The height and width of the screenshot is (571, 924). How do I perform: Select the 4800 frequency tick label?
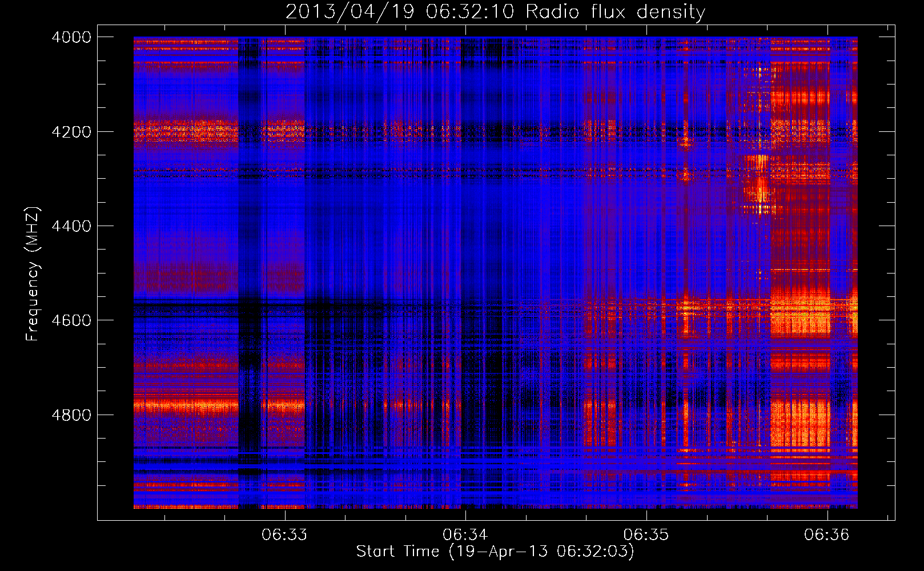click(71, 415)
